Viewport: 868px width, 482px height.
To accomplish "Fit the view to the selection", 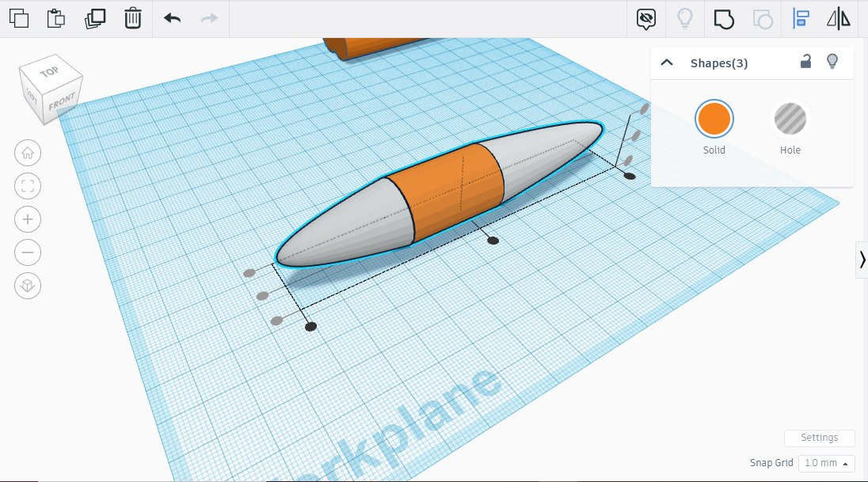I will pos(28,186).
